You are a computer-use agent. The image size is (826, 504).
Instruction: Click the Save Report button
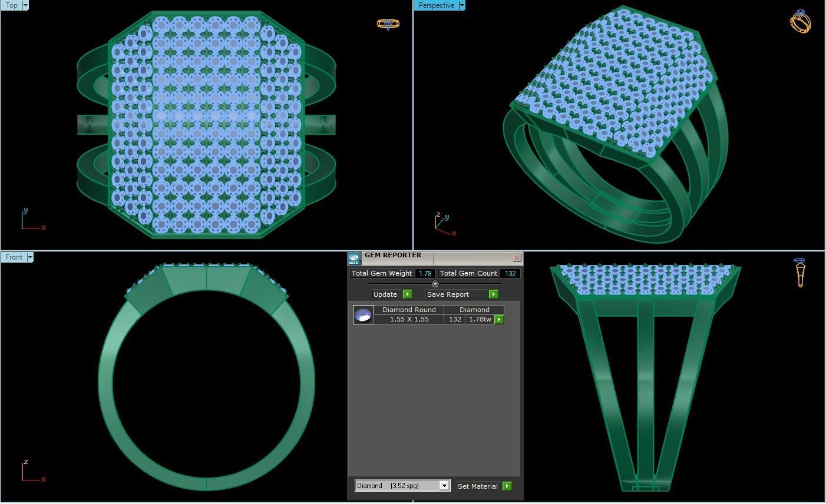point(457,294)
